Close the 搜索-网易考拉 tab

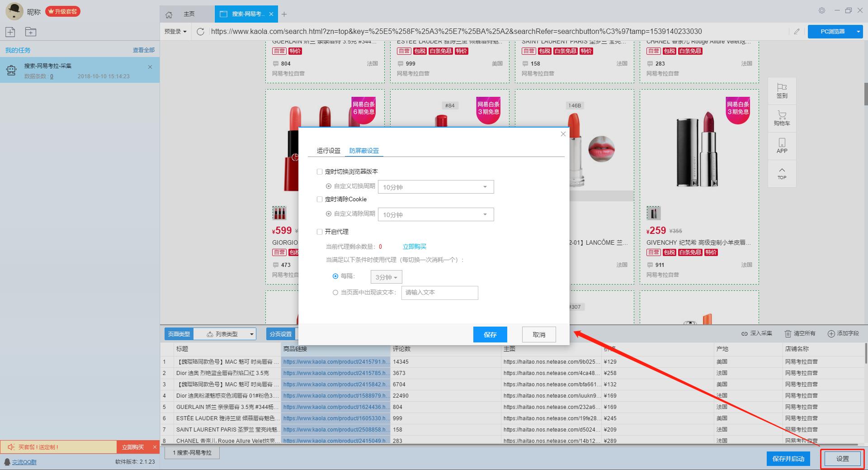(x=271, y=14)
